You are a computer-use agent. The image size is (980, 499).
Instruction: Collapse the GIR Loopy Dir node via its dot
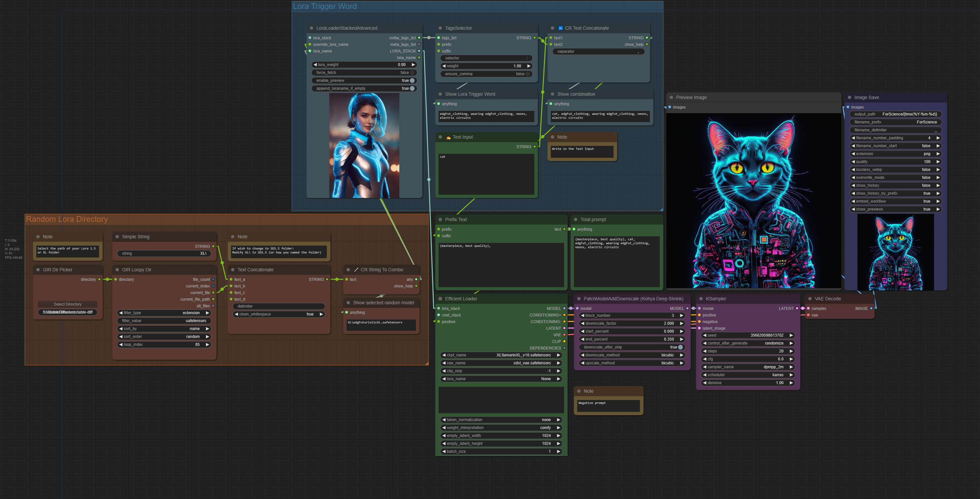tap(117, 270)
